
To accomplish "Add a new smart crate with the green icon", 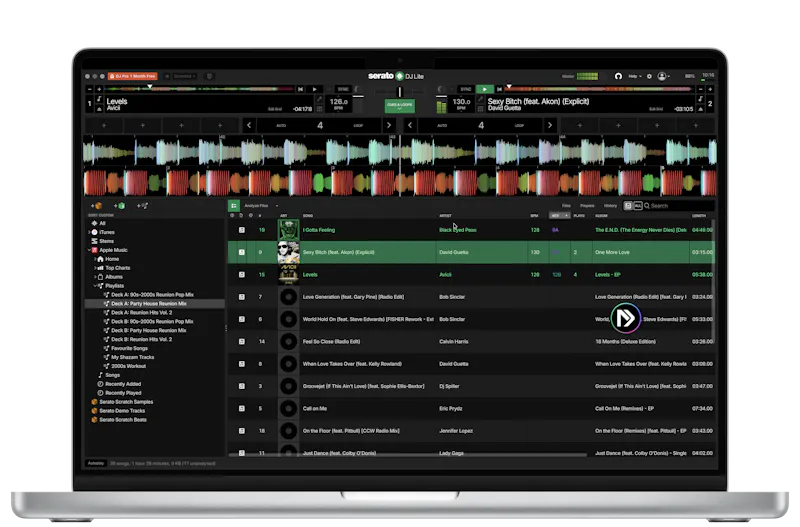I will coord(119,206).
